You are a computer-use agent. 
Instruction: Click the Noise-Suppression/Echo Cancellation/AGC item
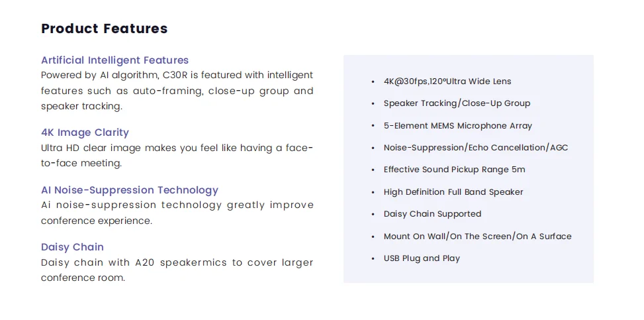point(475,148)
